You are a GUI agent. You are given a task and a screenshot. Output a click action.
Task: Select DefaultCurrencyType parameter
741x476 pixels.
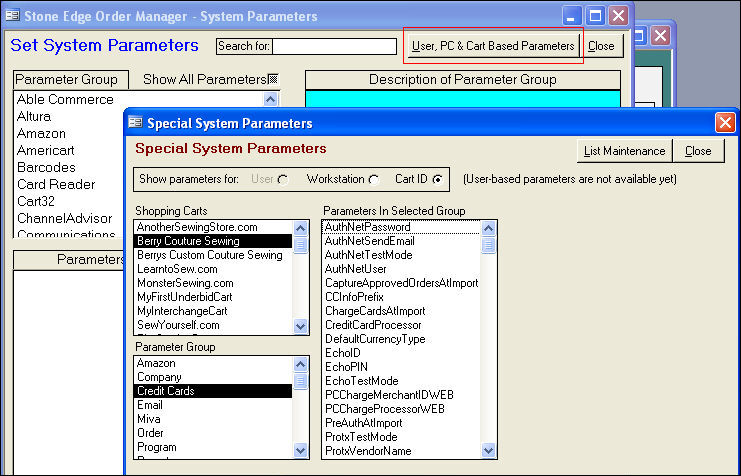[x=402, y=339]
